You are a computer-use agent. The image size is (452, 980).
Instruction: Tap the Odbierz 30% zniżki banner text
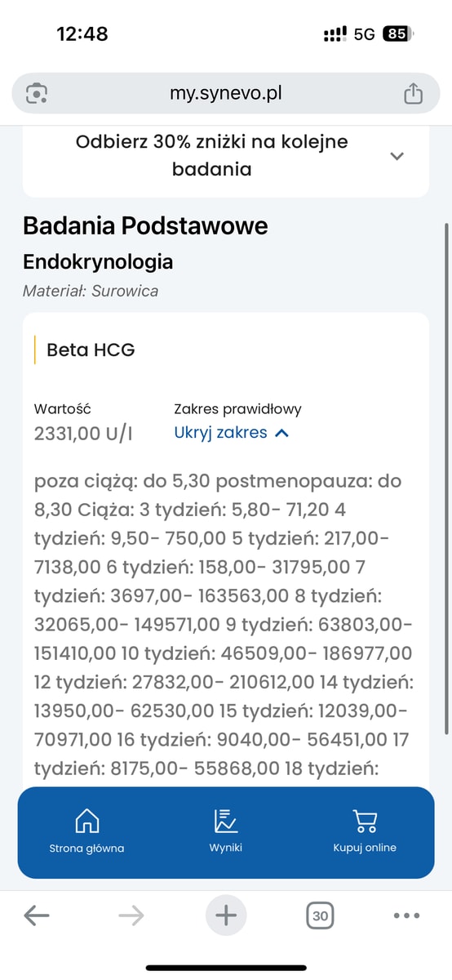(x=212, y=155)
